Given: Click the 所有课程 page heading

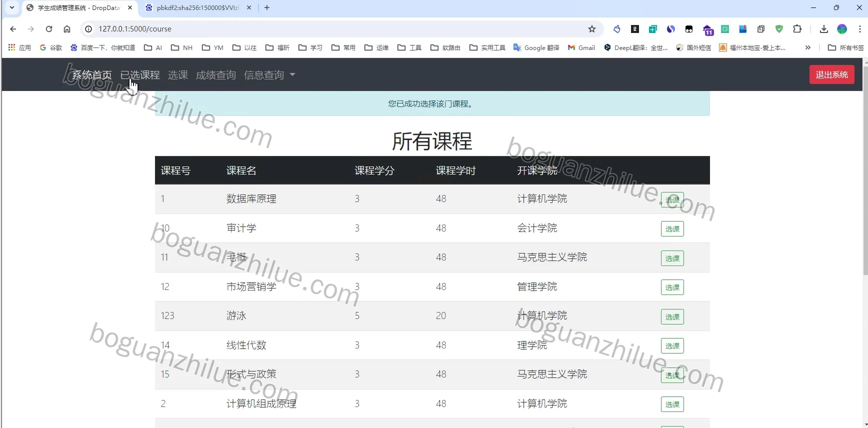Looking at the screenshot, I should pos(432,141).
